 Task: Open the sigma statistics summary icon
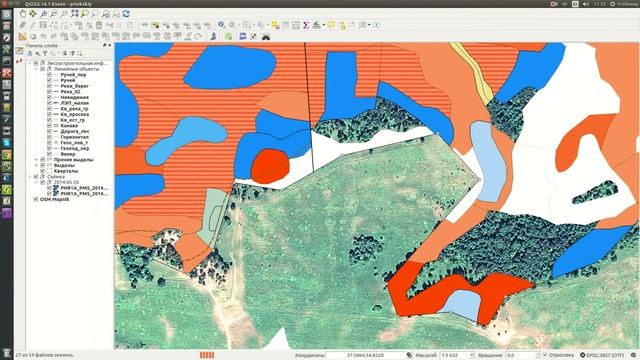tap(306, 25)
